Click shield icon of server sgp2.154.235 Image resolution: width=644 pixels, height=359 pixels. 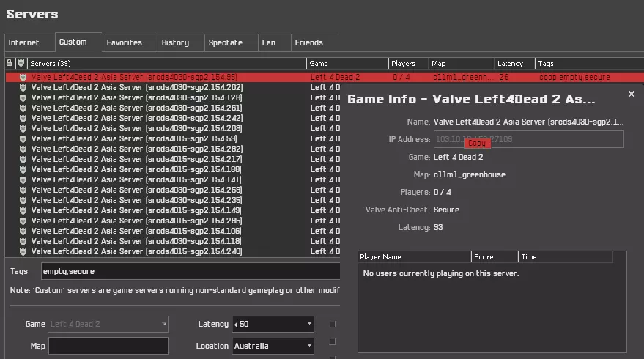click(23, 201)
